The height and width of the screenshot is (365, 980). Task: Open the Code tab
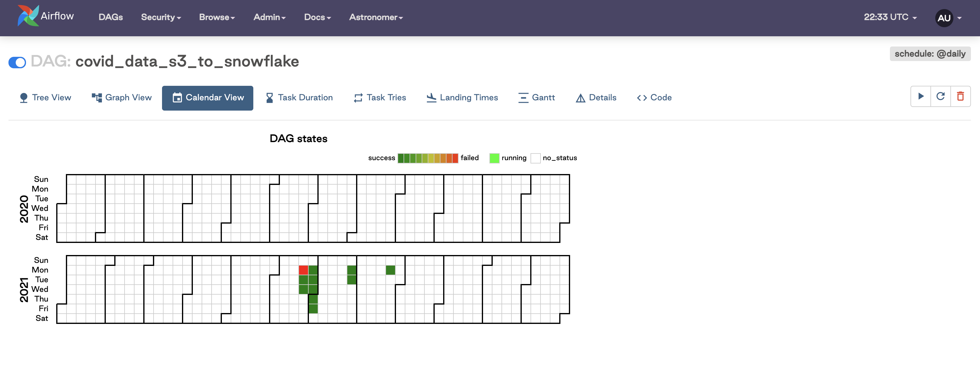point(654,98)
